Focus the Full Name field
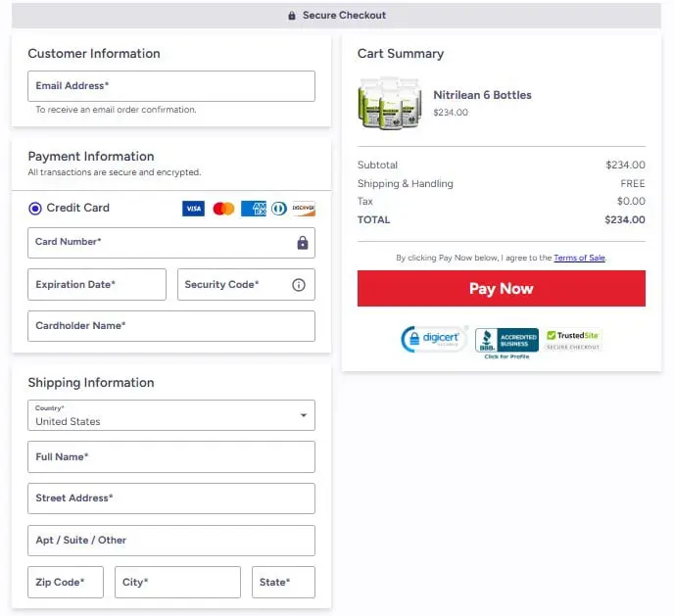674x616 pixels. click(x=171, y=456)
